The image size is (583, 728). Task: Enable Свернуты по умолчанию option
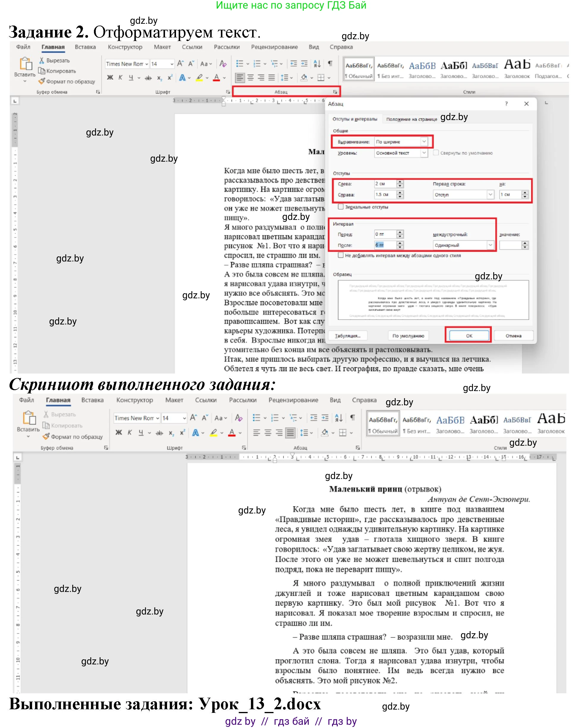point(436,153)
